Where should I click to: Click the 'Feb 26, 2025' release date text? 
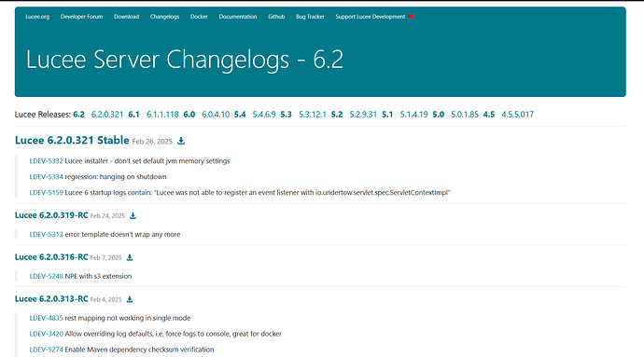coord(152,142)
